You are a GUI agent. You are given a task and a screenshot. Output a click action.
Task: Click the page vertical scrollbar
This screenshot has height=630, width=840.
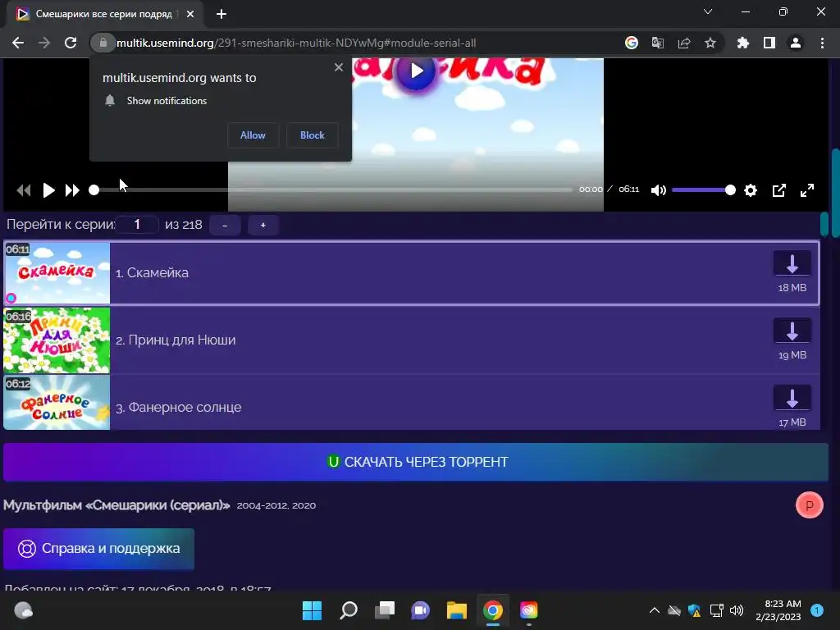pyautogui.click(x=835, y=193)
